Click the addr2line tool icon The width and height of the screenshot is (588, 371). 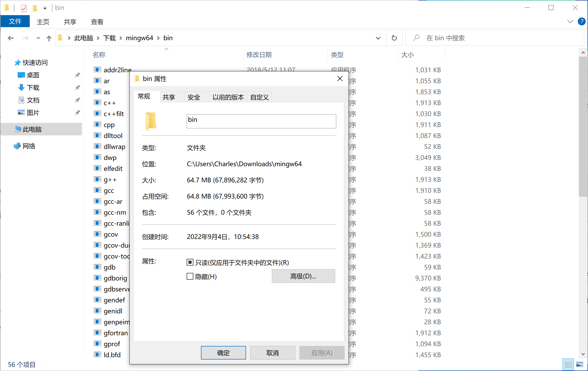point(97,70)
